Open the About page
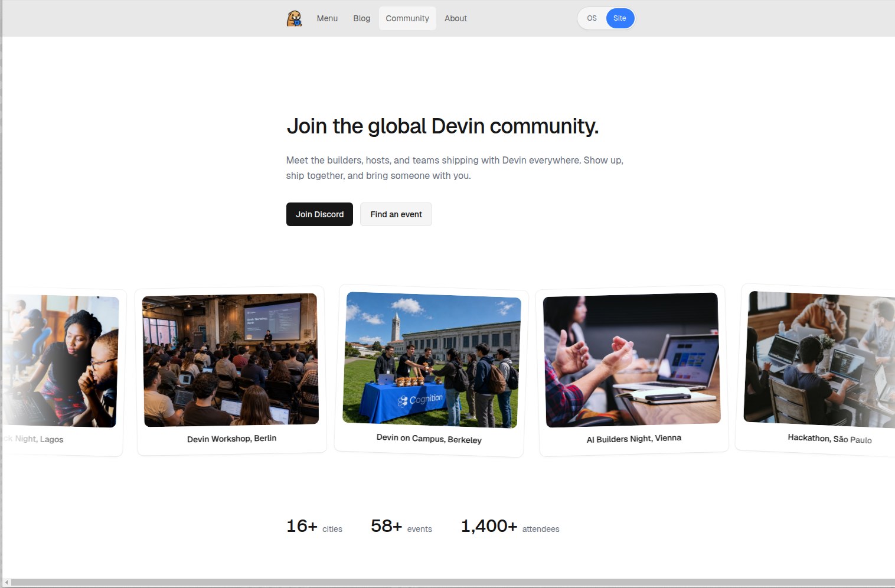 [x=456, y=18]
